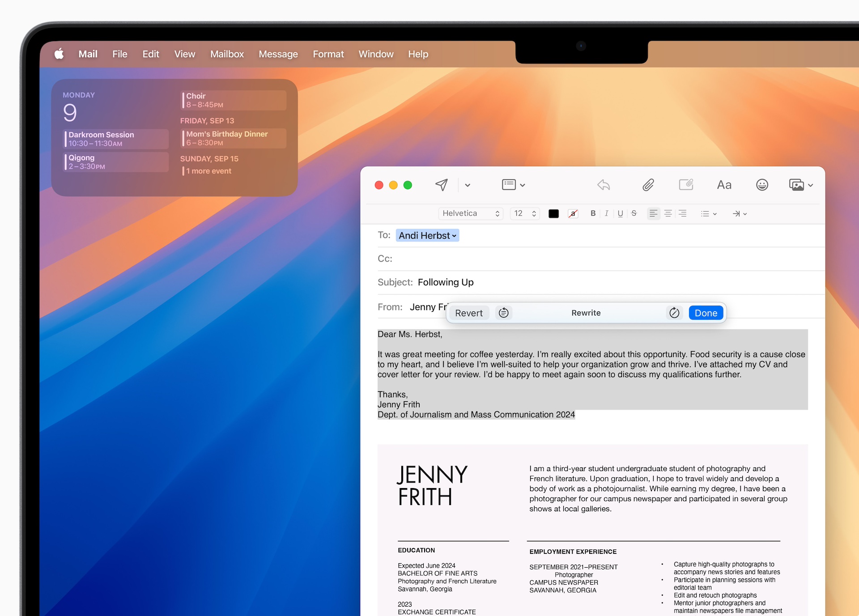Open the list style dropdown
Screen dimensions: 859x616
709,214
